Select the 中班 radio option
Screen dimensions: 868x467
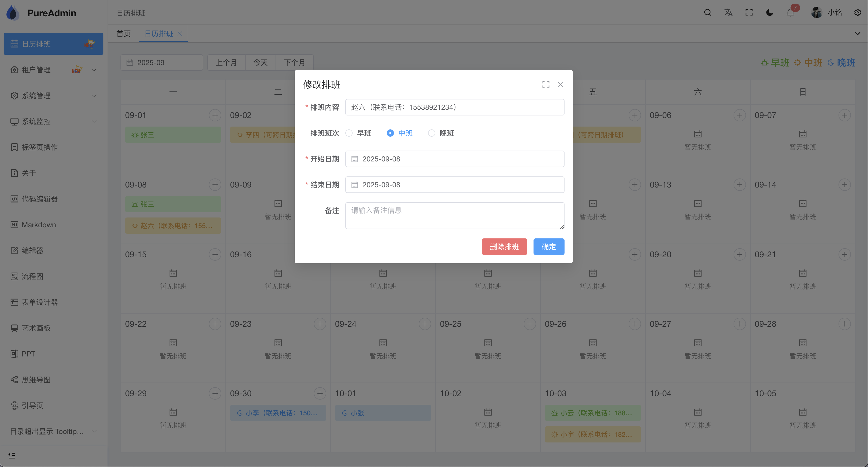click(390, 133)
